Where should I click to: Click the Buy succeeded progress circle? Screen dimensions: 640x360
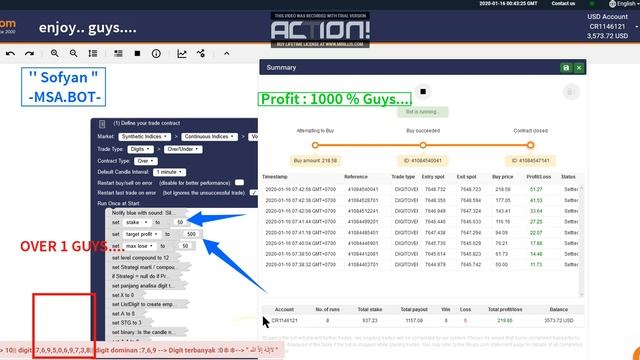point(423,145)
